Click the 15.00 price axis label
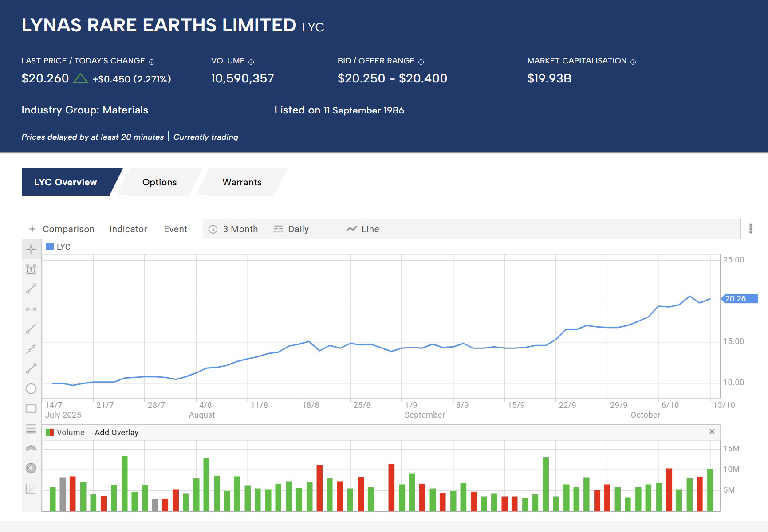 [x=733, y=341]
